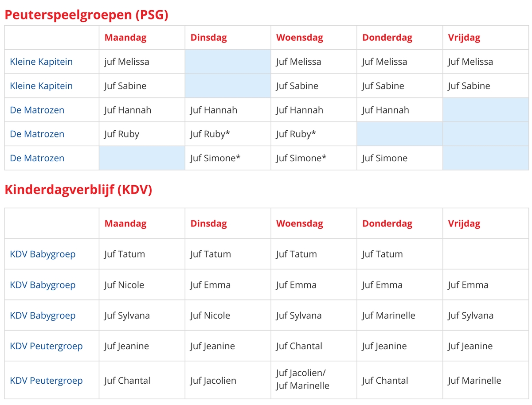This screenshot has width=532, height=405.
Task: Select the Juf Ruby* Woensdag cell
Action: (x=314, y=134)
